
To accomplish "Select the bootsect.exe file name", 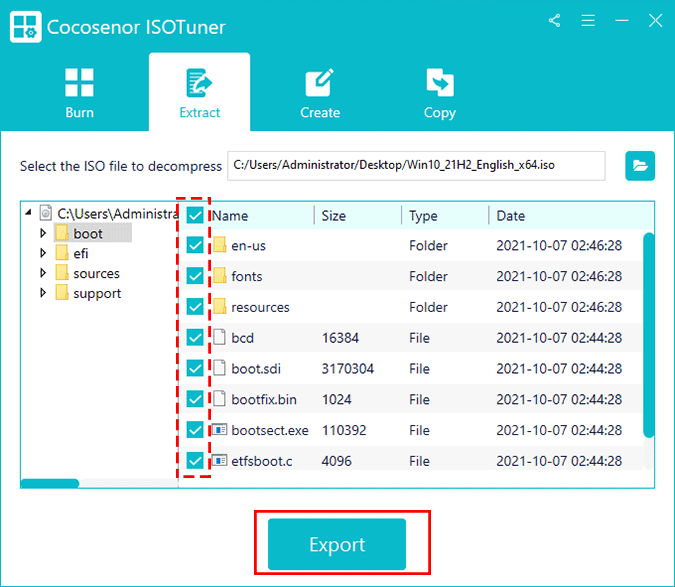I will tap(270, 430).
